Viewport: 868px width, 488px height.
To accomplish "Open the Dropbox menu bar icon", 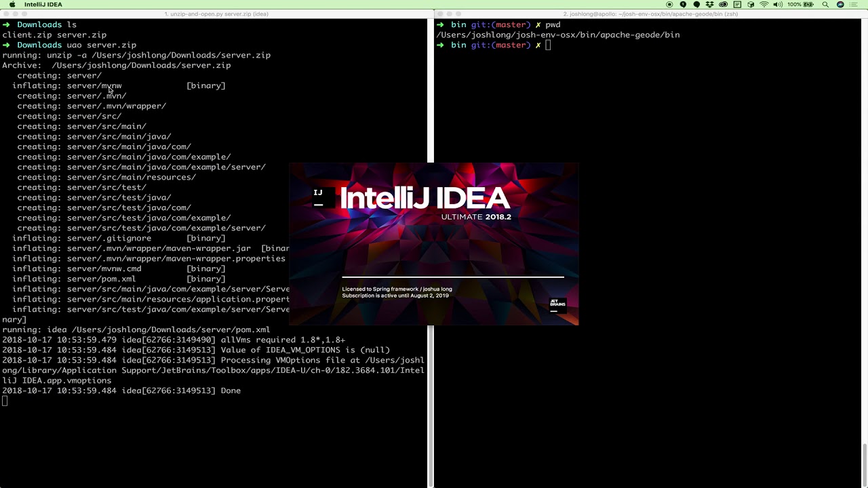I will (709, 4).
